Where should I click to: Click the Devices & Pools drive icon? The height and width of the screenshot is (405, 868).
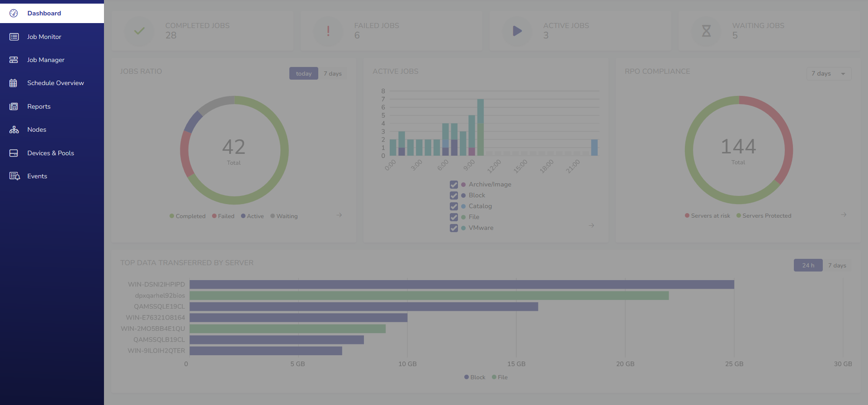point(14,153)
